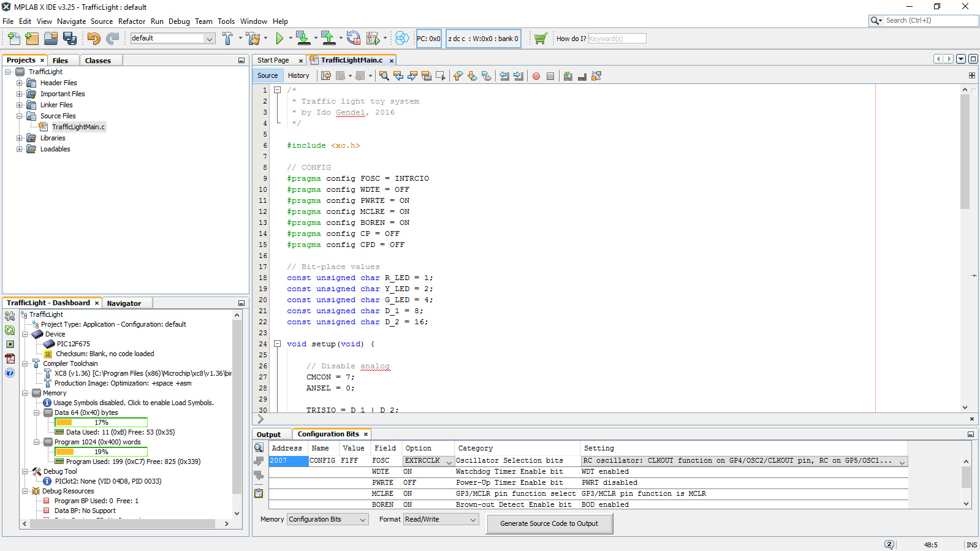Click the Last Edit location icon

pos(326,76)
